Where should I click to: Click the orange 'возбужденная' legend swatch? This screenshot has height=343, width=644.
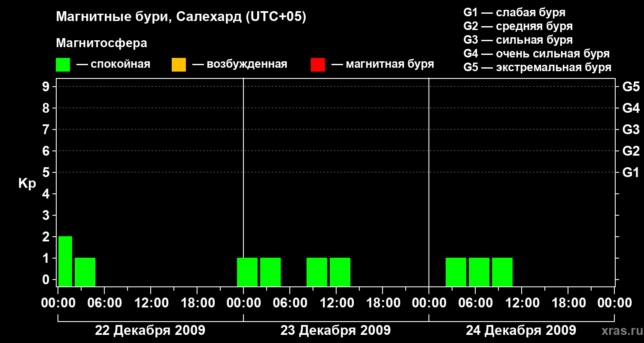tap(179, 65)
